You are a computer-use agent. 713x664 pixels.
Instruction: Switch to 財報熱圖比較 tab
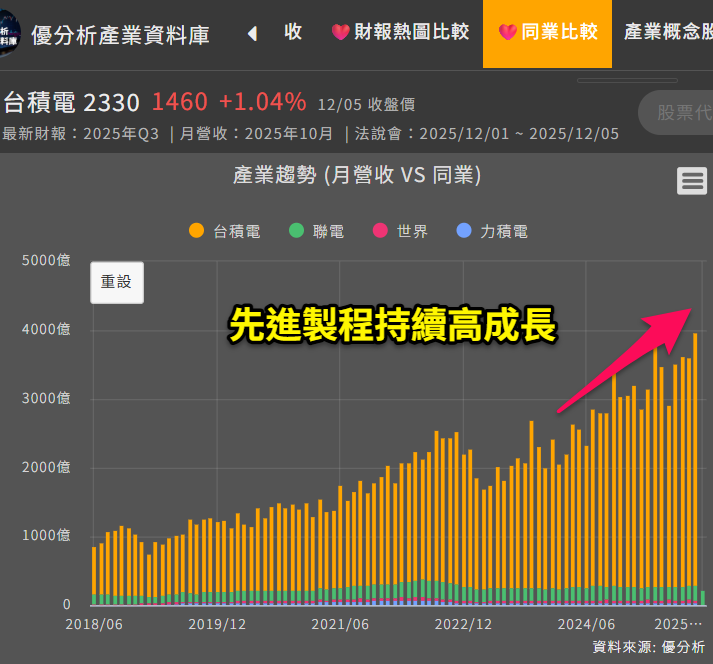(x=400, y=32)
